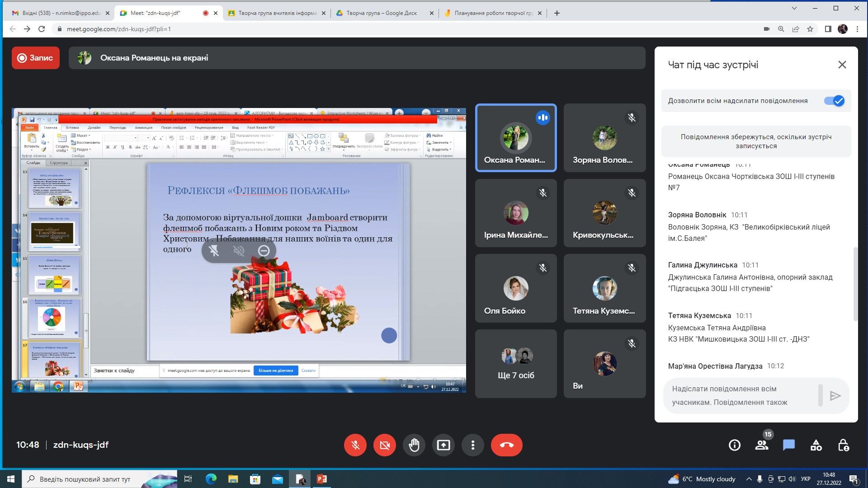Click the chat panel scrollbar

[855, 284]
